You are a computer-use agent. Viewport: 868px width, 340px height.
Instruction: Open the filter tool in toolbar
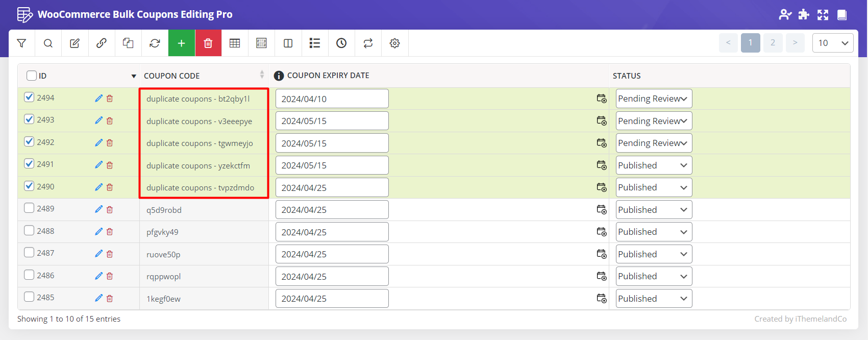coord(21,43)
